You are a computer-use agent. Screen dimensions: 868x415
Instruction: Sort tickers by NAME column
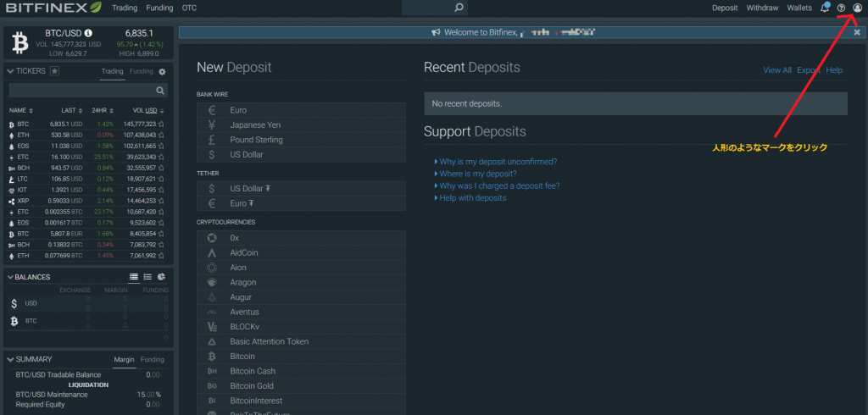[21, 111]
